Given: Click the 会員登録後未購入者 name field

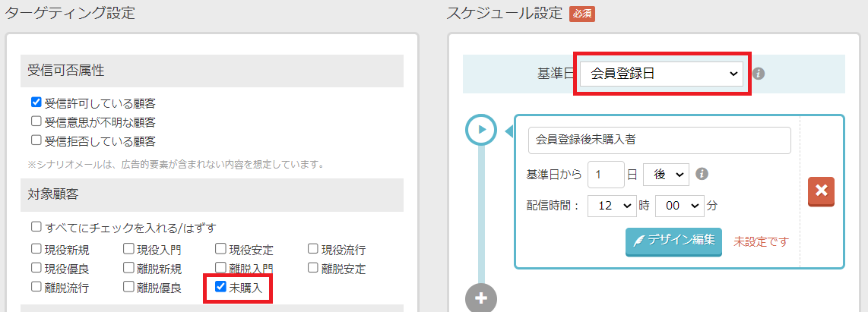Looking at the screenshot, I should (659, 140).
